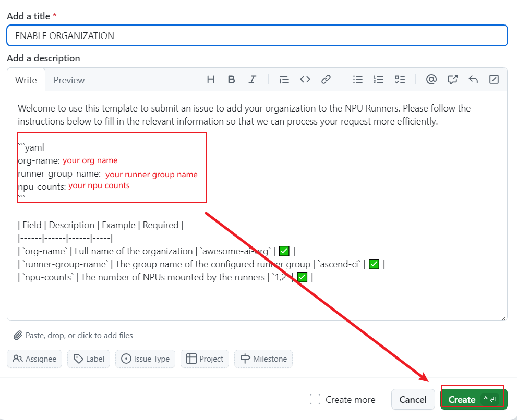Insert a quote block icon
The image size is (517, 420).
pyautogui.click(x=284, y=79)
